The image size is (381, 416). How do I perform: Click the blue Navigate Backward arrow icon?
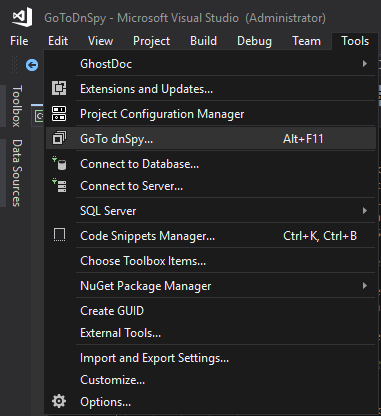click(x=32, y=65)
